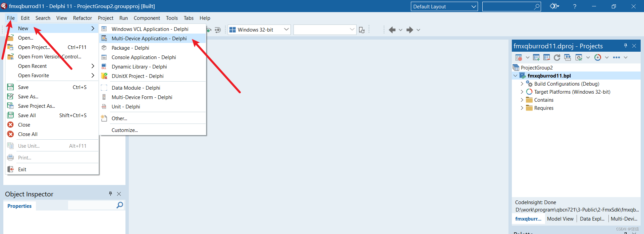Switch to the Data Explorer tab

592,219
